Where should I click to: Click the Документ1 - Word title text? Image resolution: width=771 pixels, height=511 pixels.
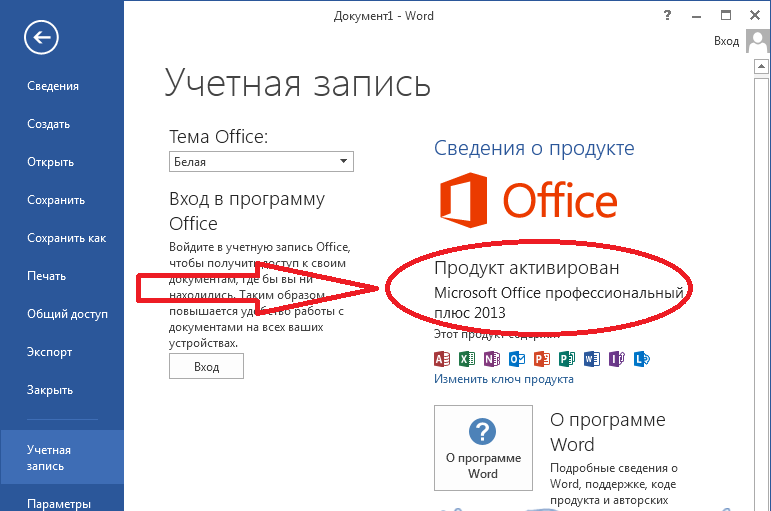pyautogui.click(x=384, y=16)
